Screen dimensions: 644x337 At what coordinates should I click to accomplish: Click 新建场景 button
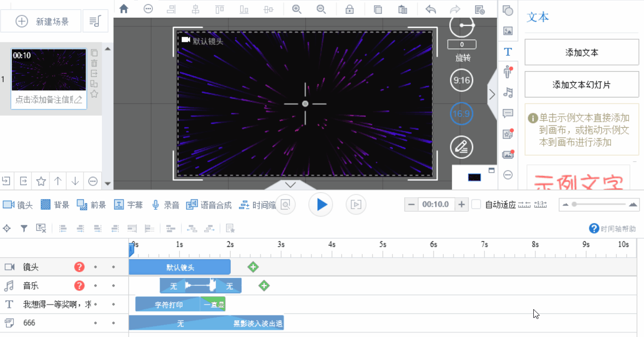[x=41, y=21]
